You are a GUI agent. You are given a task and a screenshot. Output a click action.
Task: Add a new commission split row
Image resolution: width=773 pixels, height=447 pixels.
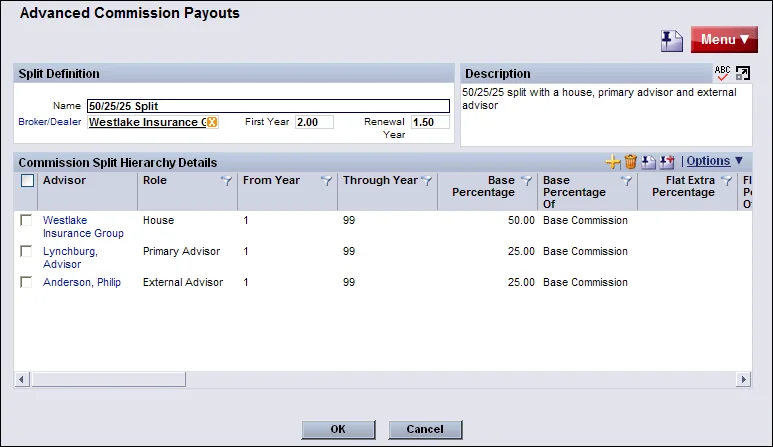pos(613,161)
